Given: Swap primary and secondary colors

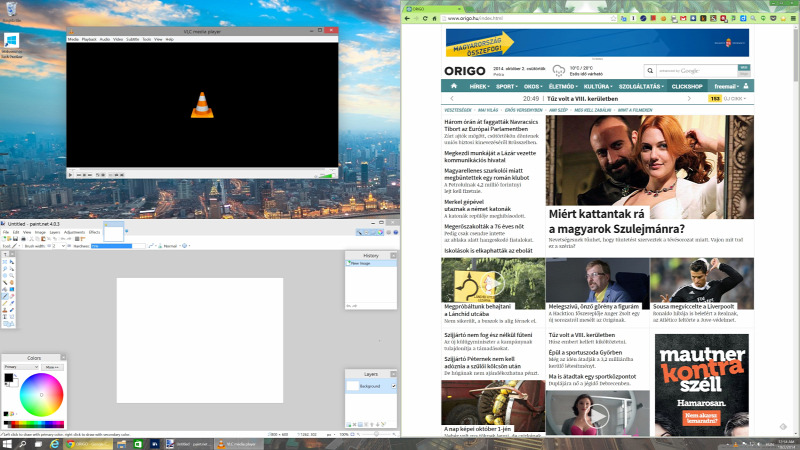Looking at the screenshot, I should (15, 376).
